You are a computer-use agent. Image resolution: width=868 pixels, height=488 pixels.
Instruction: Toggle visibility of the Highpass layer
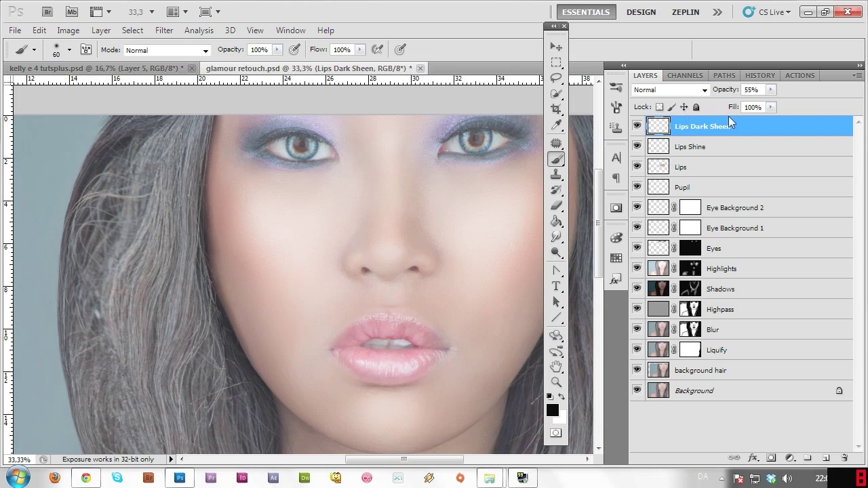pyautogui.click(x=637, y=309)
